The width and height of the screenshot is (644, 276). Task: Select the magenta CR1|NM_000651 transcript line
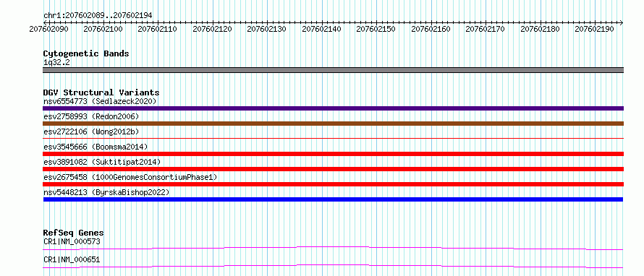pos(333,266)
